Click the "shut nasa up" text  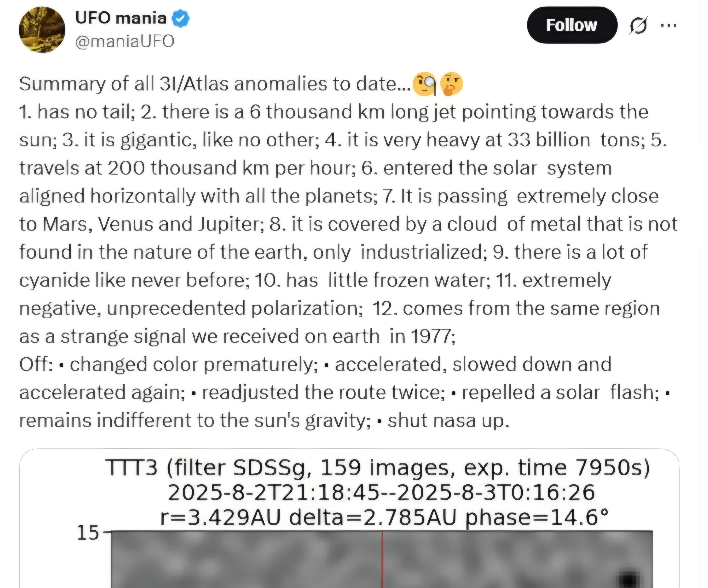pos(448,420)
